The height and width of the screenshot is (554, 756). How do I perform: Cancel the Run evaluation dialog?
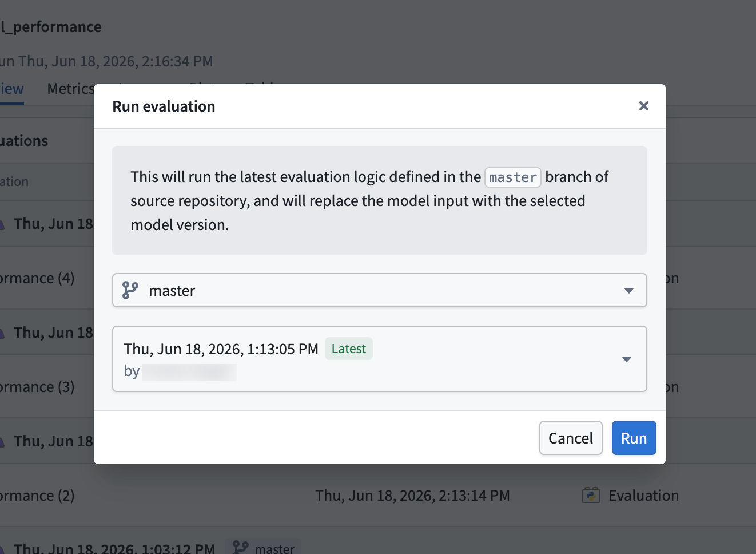coord(570,438)
